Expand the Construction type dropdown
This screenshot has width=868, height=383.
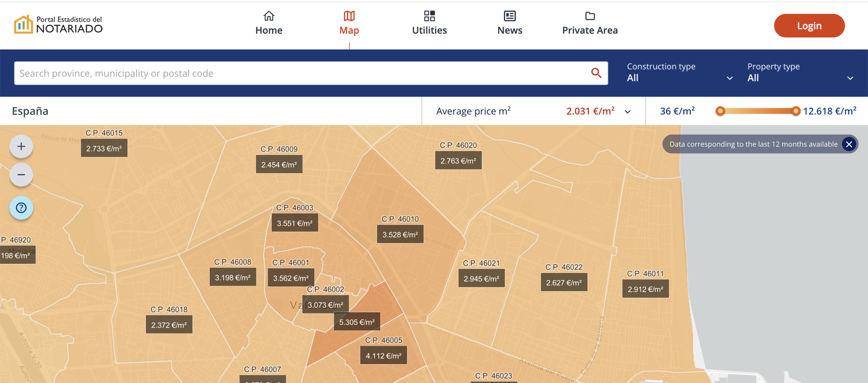click(x=680, y=73)
